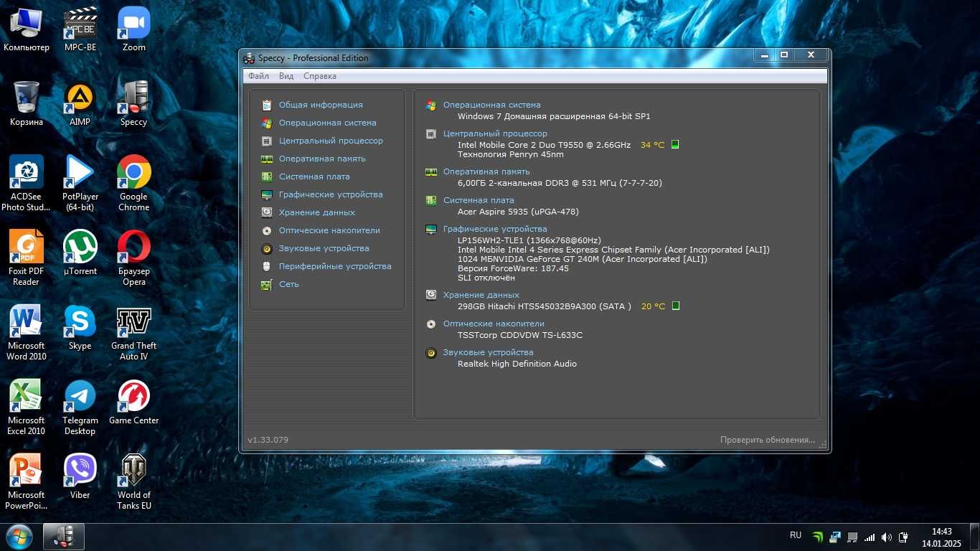
Task: Click the window resize grip corner
Action: pyautogui.click(x=824, y=445)
